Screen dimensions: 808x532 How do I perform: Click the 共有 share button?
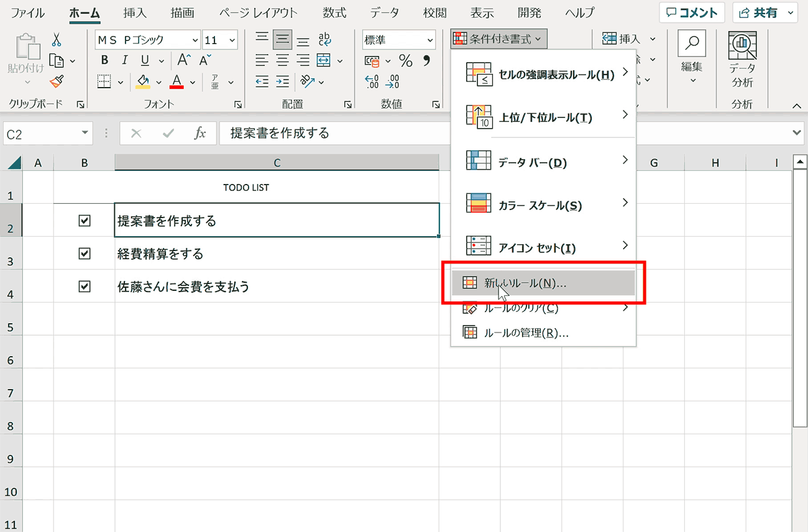(x=765, y=12)
